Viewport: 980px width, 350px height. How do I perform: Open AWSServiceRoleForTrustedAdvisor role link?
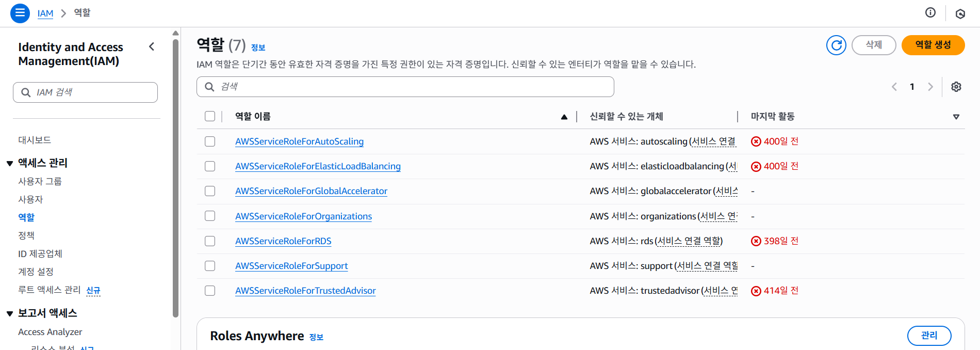305,291
